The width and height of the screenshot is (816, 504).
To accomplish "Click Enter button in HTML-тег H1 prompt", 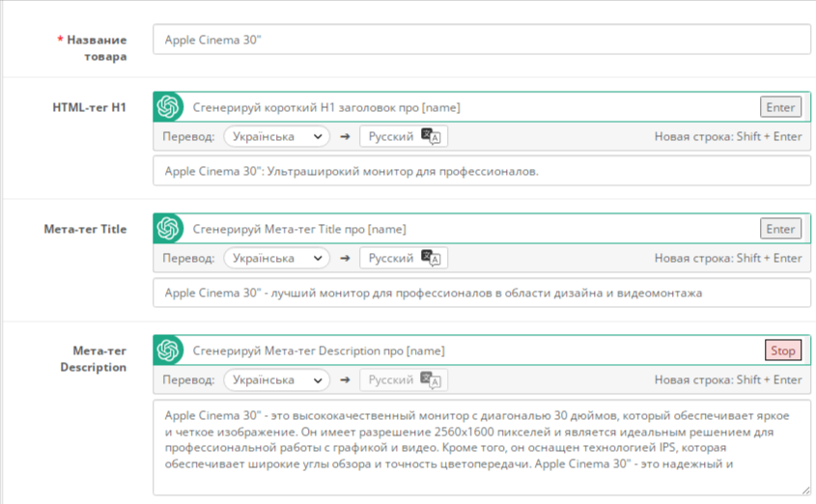I will [780, 107].
